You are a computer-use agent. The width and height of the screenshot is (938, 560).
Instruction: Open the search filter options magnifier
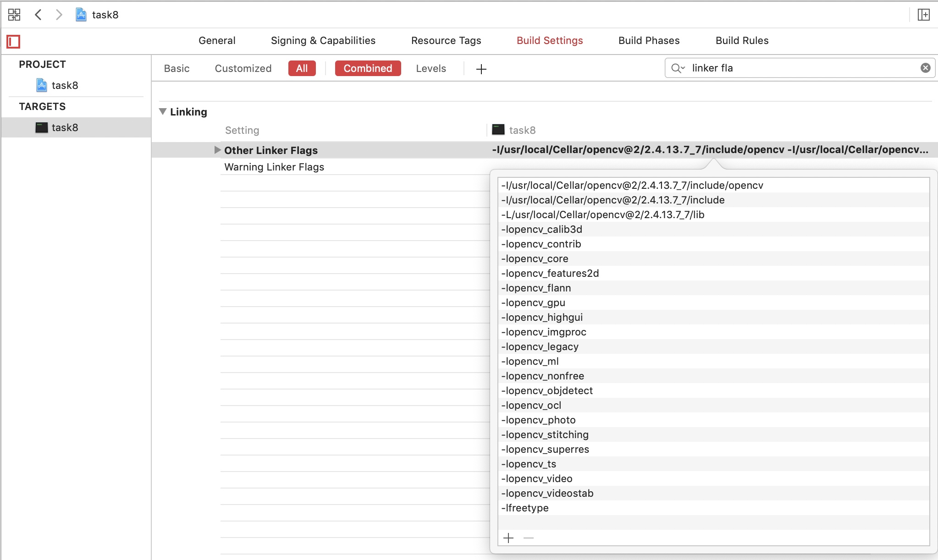[678, 68]
